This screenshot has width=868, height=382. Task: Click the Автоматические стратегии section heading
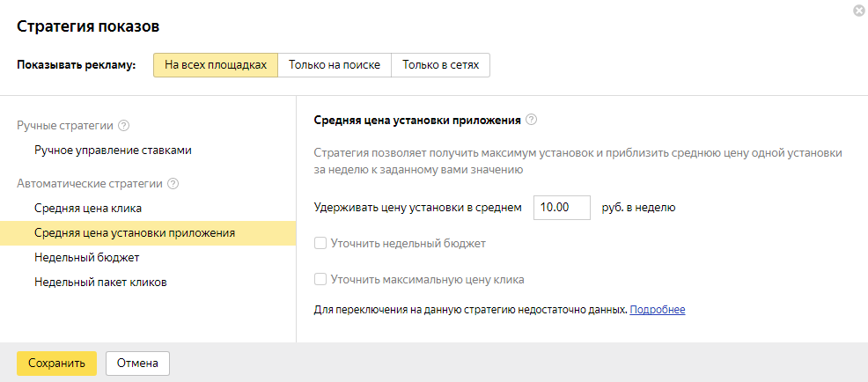pos(90,184)
